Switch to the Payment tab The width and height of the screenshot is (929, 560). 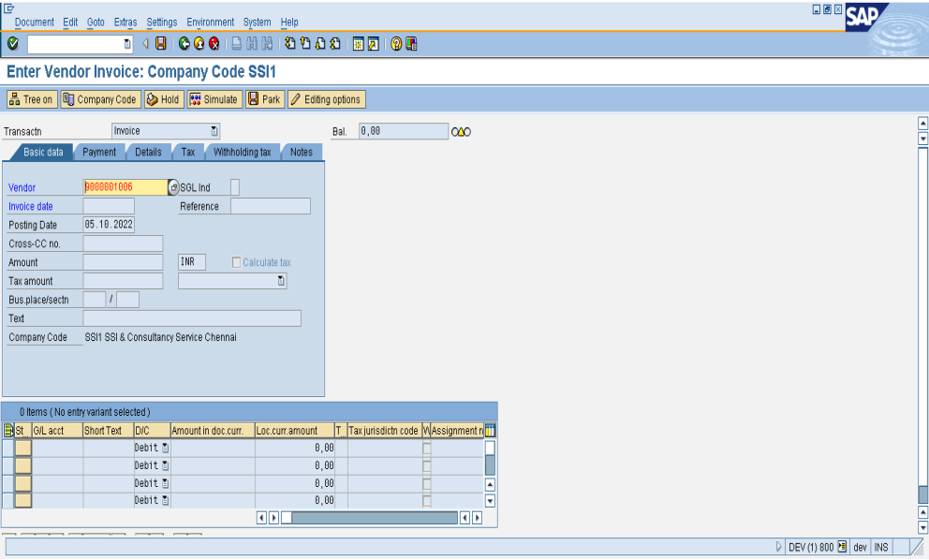click(x=99, y=152)
